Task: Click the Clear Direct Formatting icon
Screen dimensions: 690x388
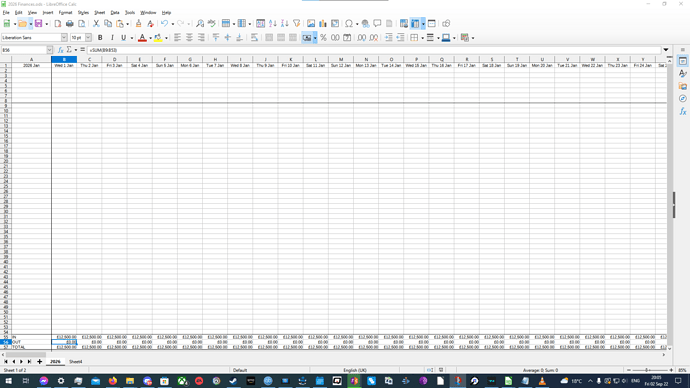Action: pos(150,23)
